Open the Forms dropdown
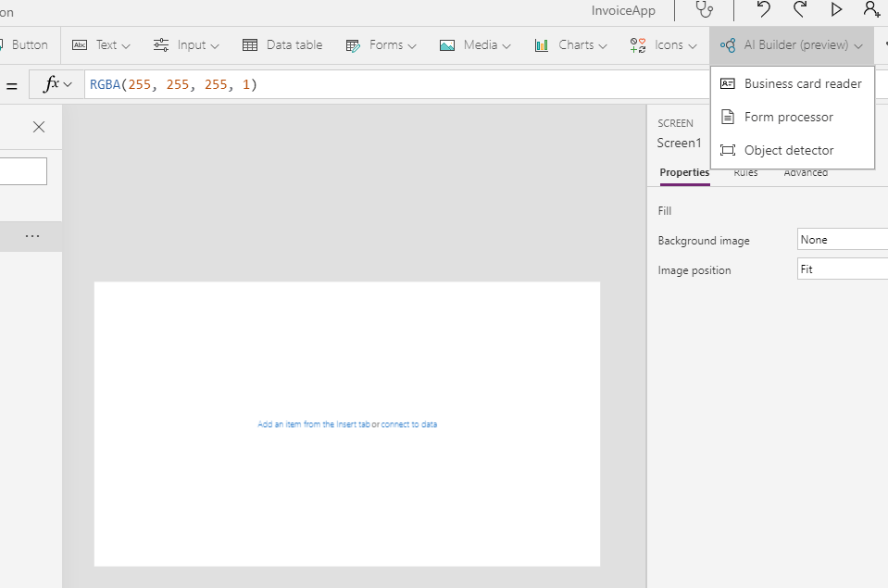 381,44
